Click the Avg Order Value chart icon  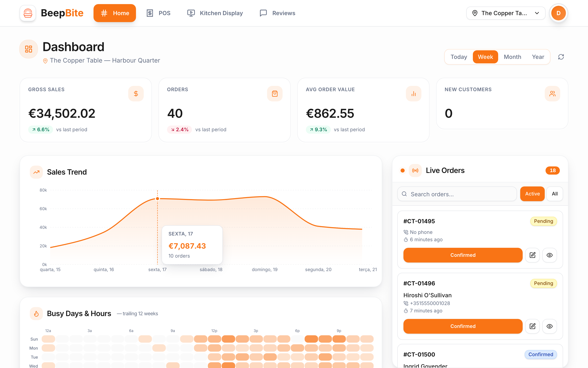pos(414,94)
